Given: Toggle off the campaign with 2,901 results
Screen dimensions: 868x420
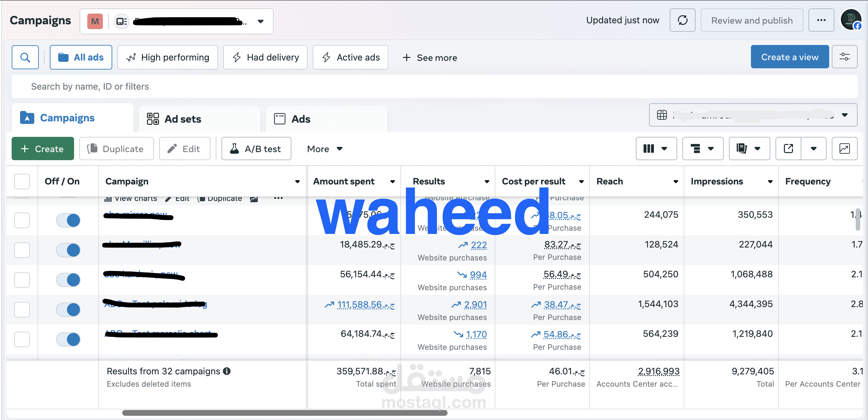Looking at the screenshot, I should [x=69, y=309].
